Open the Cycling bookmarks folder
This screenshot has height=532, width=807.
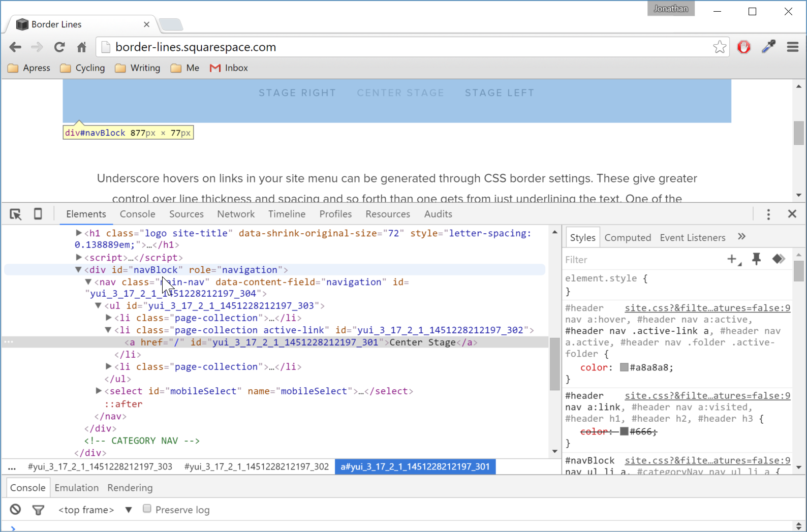pyautogui.click(x=82, y=68)
